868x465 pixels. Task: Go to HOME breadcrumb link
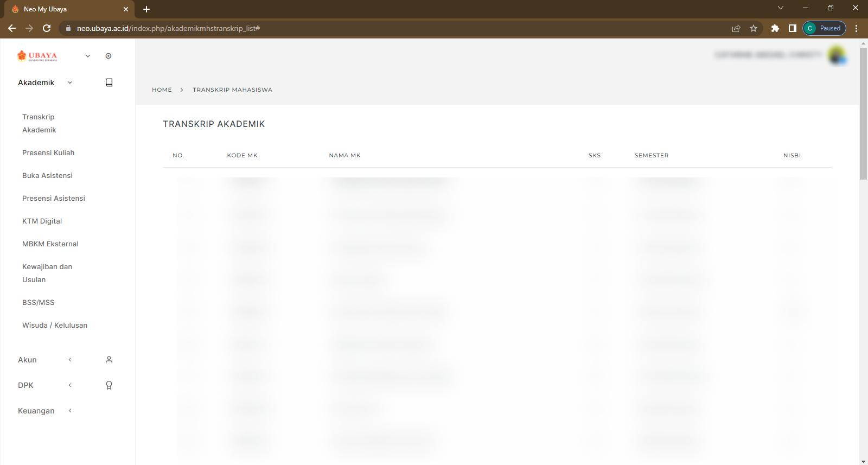(x=162, y=90)
